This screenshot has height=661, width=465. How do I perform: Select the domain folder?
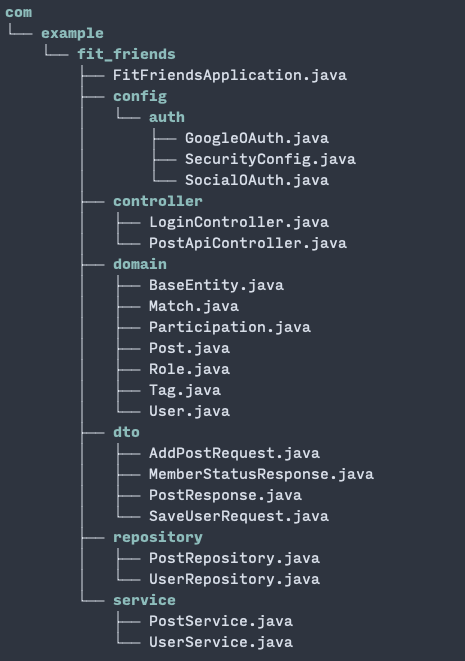tap(140, 264)
